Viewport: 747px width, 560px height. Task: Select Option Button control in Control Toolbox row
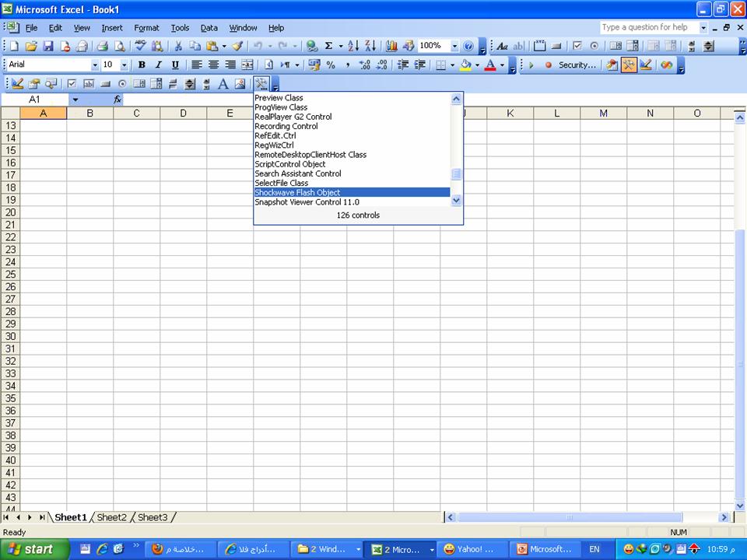click(122, 84)
